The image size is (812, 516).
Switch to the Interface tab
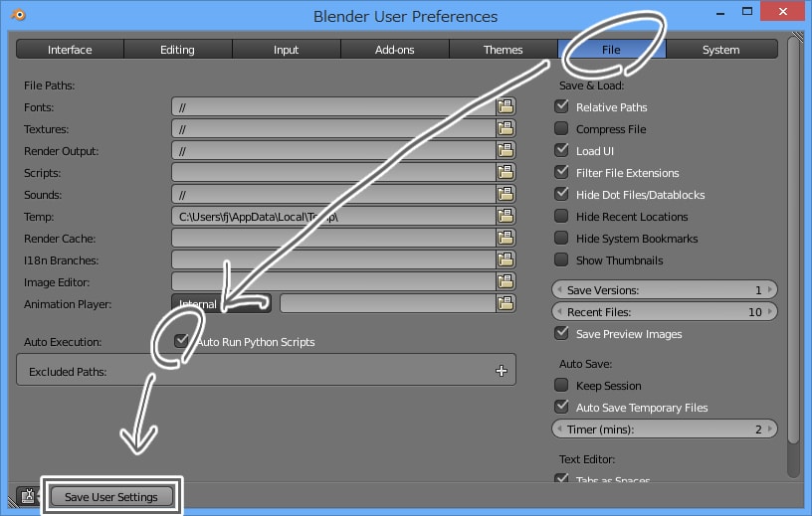click(70, 50)
